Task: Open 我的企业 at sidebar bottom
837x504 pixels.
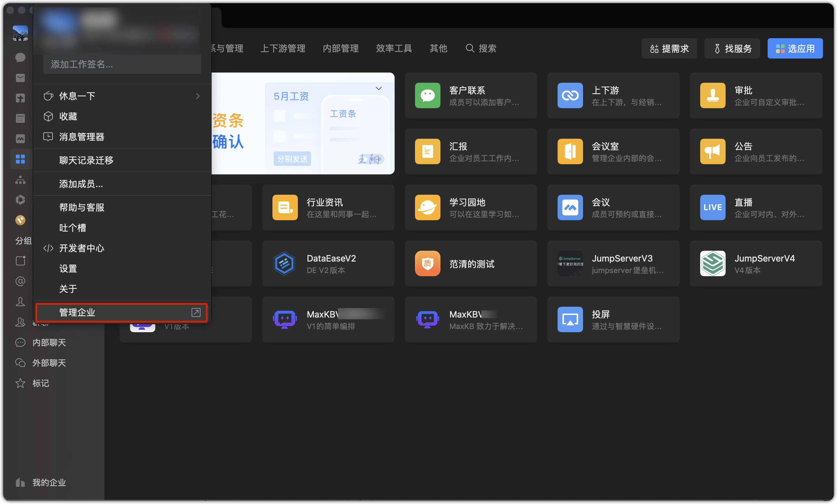Action: pos(49,482)
